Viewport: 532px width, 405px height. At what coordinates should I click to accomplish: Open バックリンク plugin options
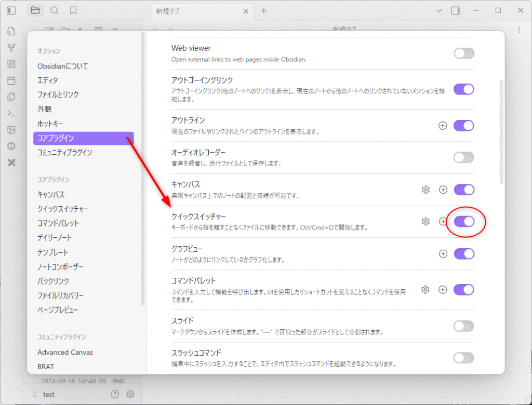(x=84, y=281)
